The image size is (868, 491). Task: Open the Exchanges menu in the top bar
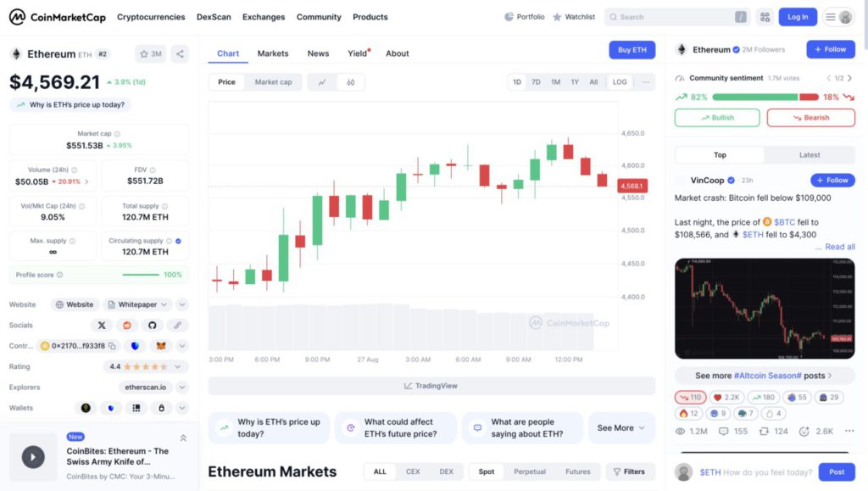pyautogui.click(x=263, y=16)
